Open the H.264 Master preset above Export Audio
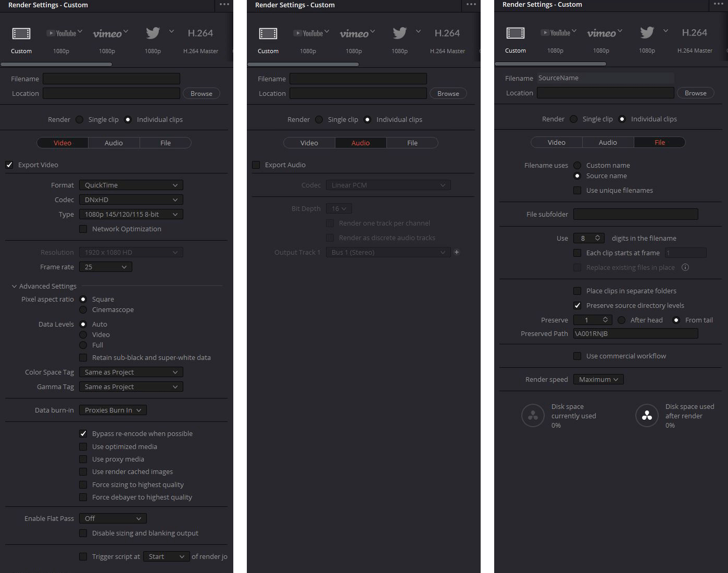Viewport: 728px width, 573px height. coord(447,33)
